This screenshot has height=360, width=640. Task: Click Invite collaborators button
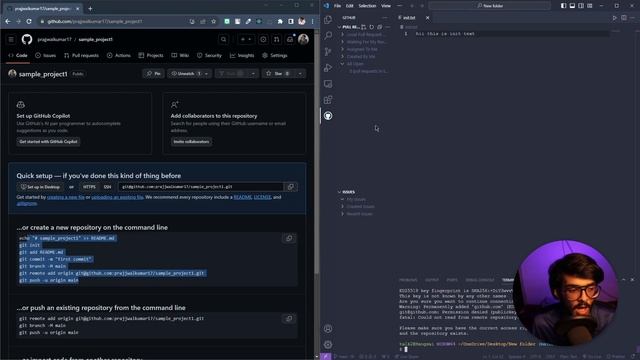pos(191,142)
